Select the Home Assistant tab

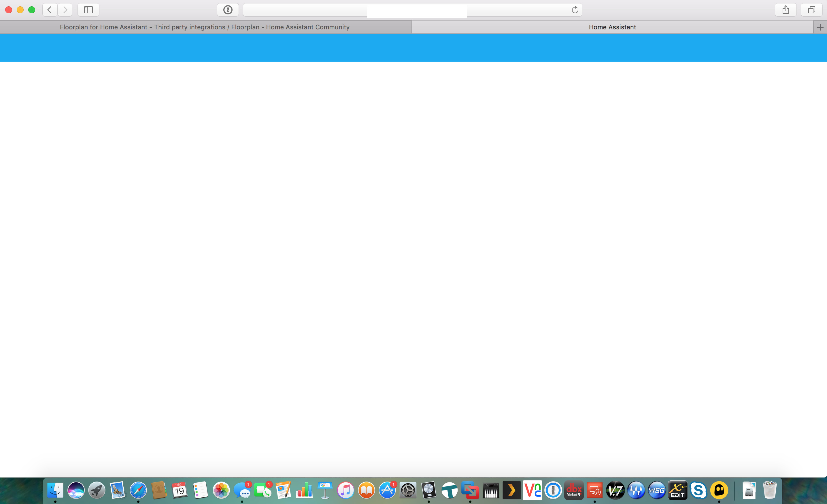612,27
